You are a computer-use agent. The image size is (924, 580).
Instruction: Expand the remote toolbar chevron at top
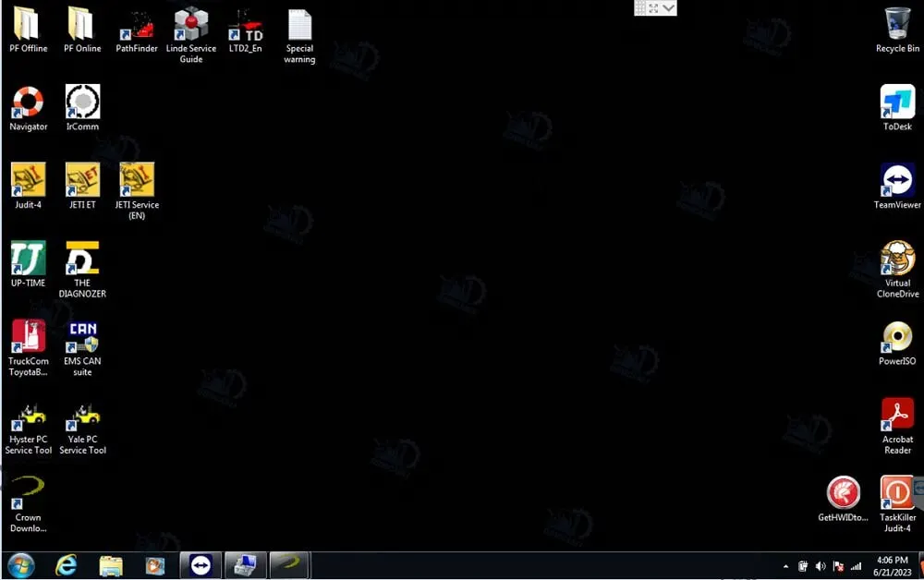(x=669, y=8)
